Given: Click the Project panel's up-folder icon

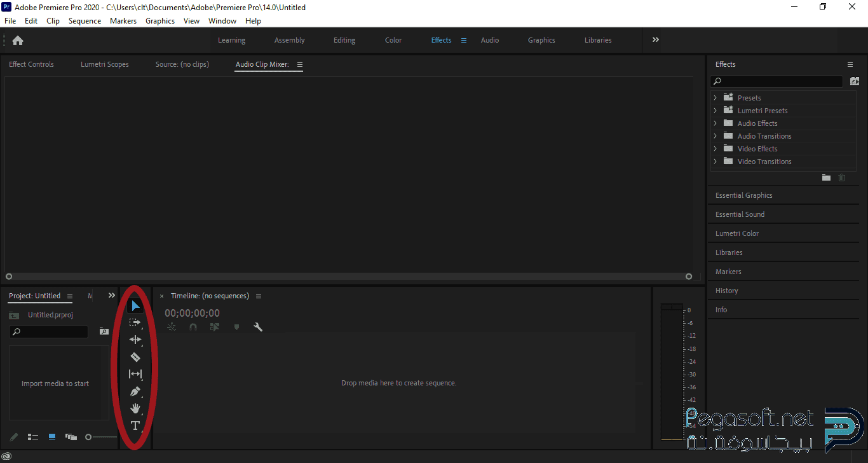Looking at the screenshot, I should click(x=14, y=315).
